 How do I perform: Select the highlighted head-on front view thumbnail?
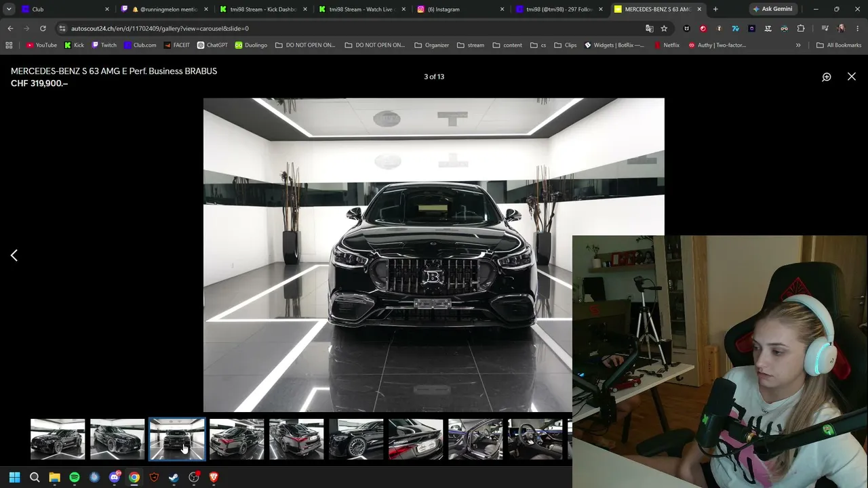point(177,439)
